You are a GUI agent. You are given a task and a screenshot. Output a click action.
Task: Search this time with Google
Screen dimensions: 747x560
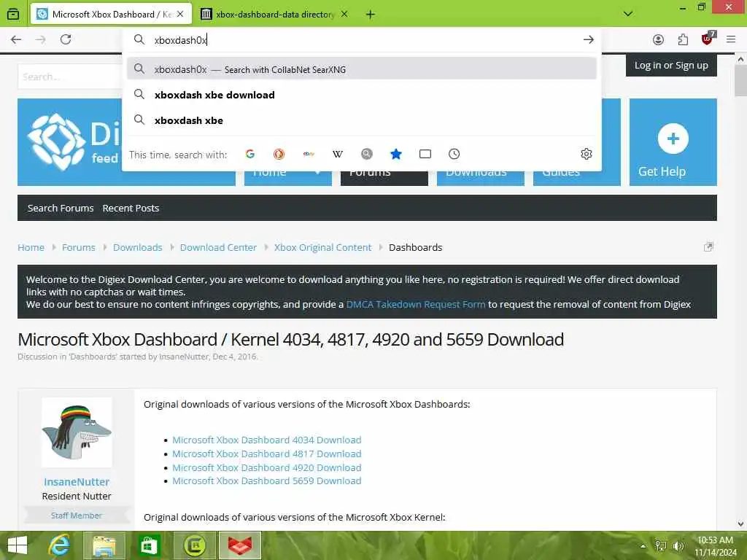(x=249, y=154)
